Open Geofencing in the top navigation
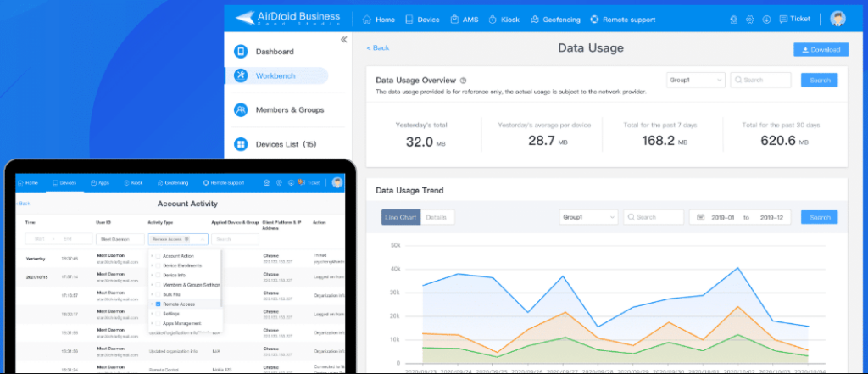This screenshot has width=868, height=374. tap(555, 20)
